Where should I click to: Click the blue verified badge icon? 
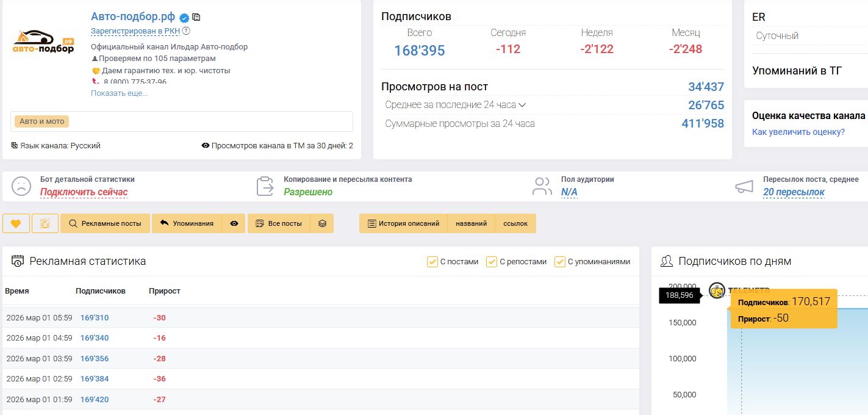(x=184, y=18)
